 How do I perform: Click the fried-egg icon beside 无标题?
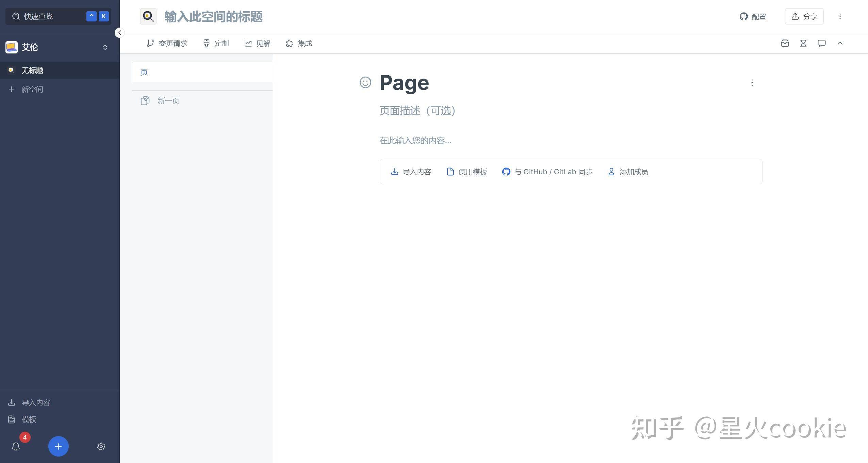[11, 70]
